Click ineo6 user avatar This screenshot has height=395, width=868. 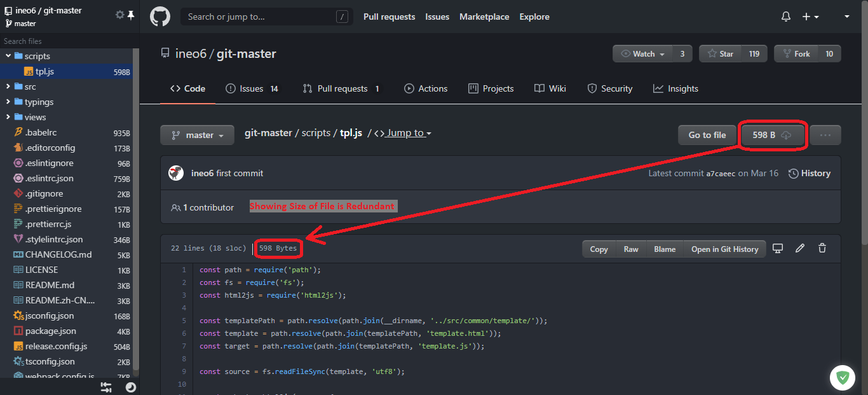pyautogui.click(x=176, y=173)
